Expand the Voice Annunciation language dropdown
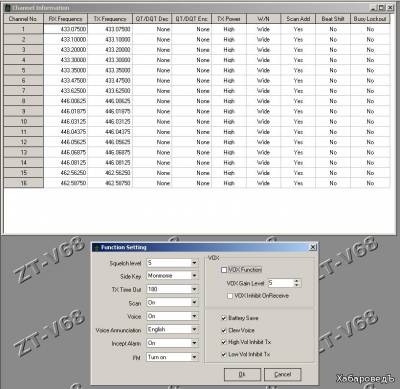The height and width of the screenshot is (389, 400). coord(194,329)
